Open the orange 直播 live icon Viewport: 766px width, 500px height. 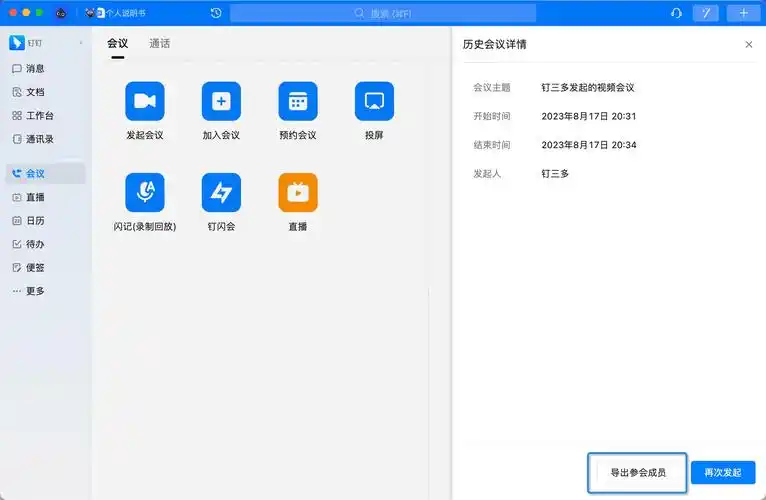point(297,193)
